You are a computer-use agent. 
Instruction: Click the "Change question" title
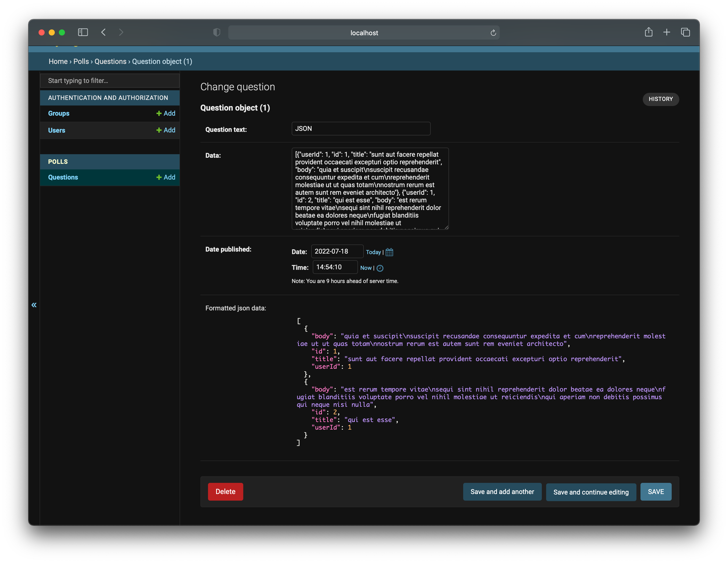coord(238,87)
